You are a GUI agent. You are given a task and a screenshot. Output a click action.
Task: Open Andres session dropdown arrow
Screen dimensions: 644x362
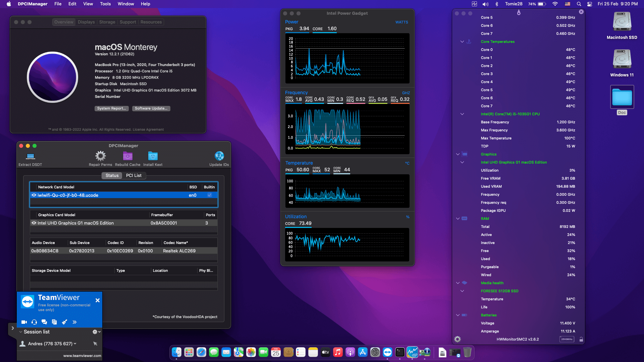(75, 344)
